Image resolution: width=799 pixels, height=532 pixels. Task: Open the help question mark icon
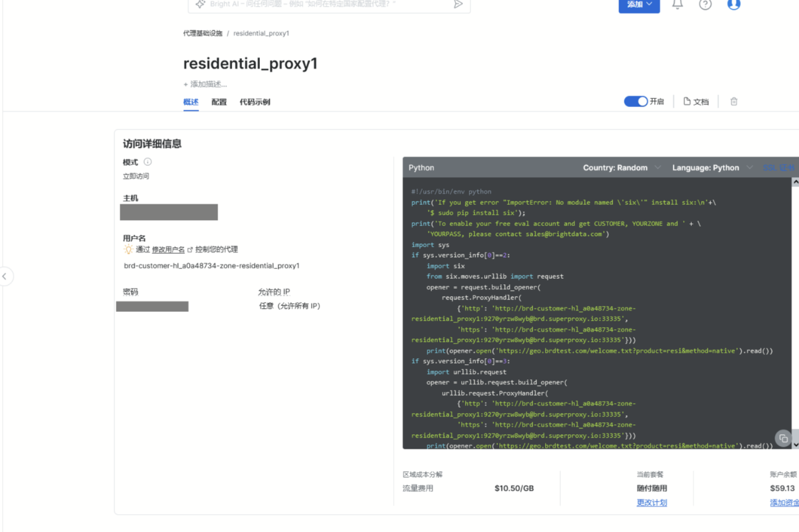click(705, 5)
